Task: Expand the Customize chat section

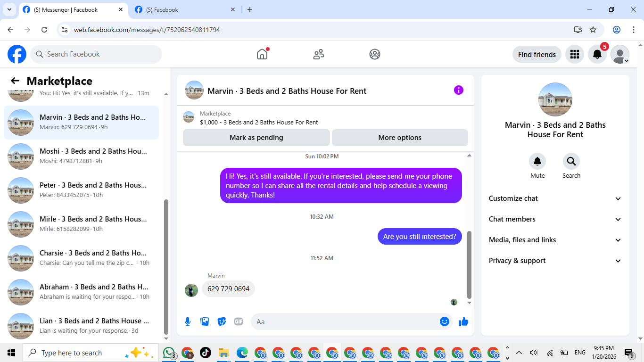Action: pyautogui.click(x=555, y=198)
